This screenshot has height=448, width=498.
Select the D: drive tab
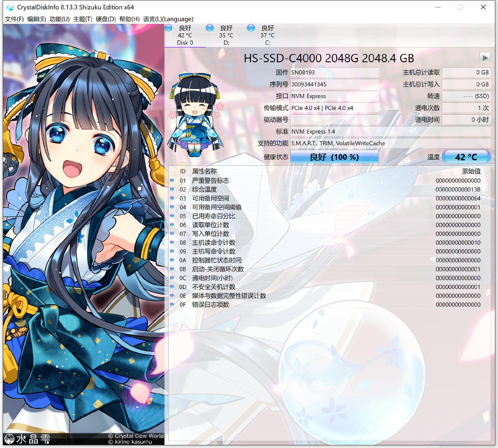[226, 36]
